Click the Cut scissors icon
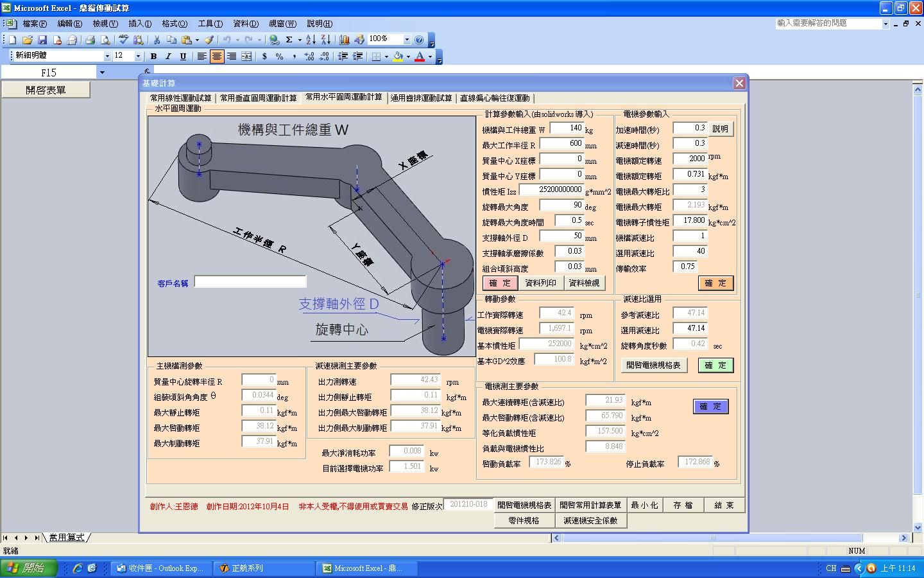 coord(157,40)
